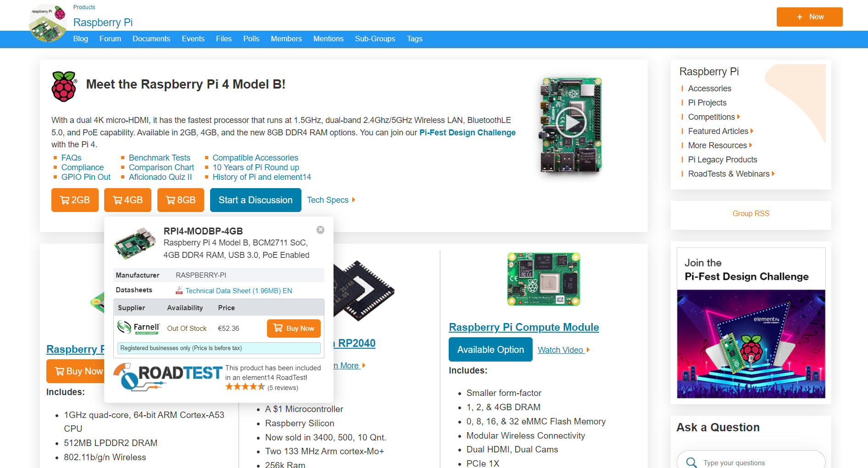Screen dimensions: 868x468
Task: Click the Raspberry Pi group title link
Action: [x=103, y=22]
